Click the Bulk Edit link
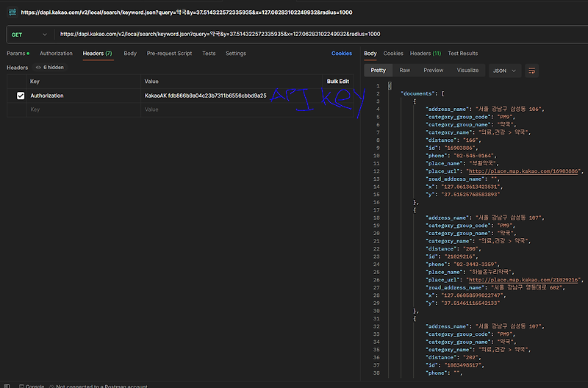588x388 pixels. (337, 81)
